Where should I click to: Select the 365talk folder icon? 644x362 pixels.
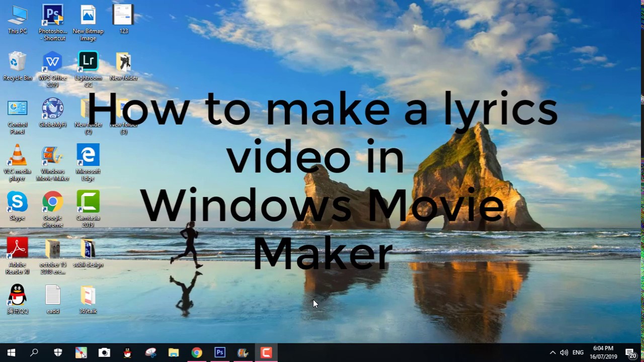click(x=88, y=300)
